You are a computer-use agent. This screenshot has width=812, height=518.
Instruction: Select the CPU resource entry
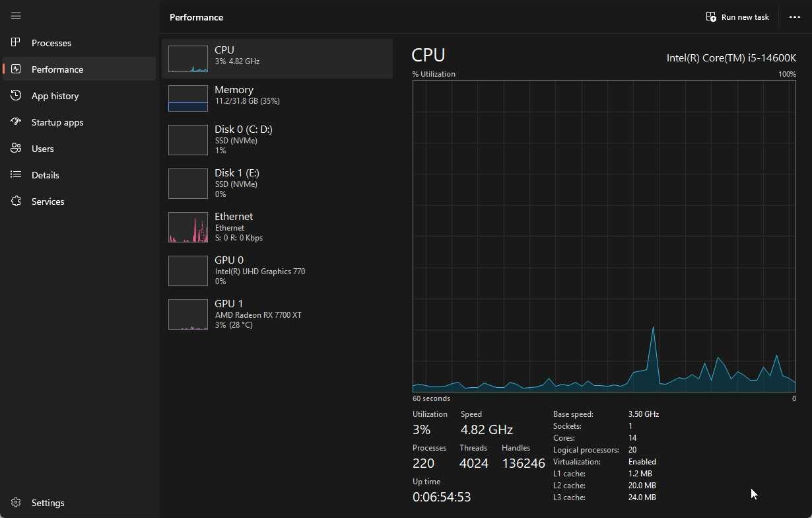277,59
